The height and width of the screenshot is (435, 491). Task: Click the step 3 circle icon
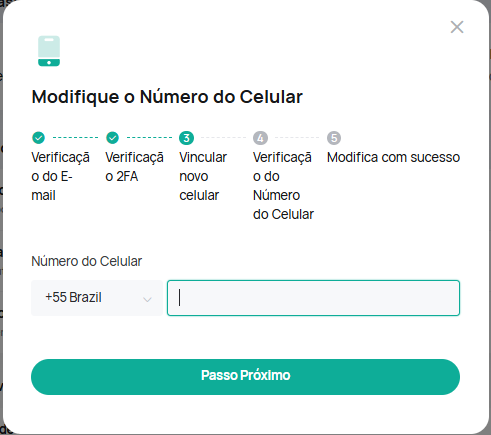[186, 138]
